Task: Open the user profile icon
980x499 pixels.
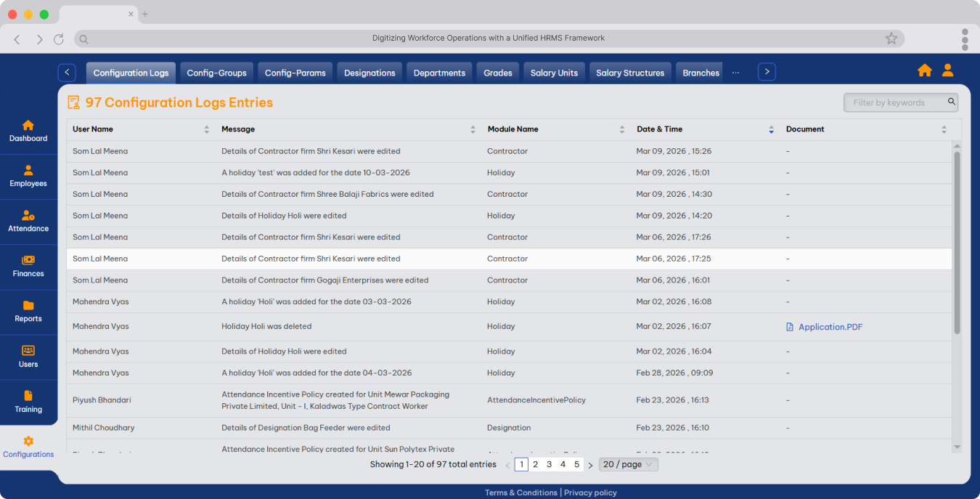Action: [x=947, y=70]
